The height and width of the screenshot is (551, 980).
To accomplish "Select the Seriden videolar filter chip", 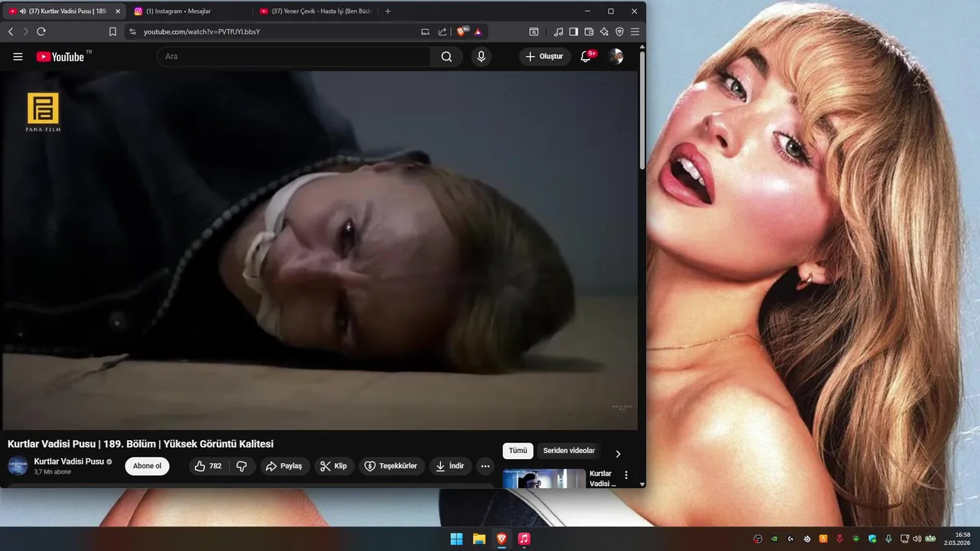I will pyautogui.click(x=569, y=451).
